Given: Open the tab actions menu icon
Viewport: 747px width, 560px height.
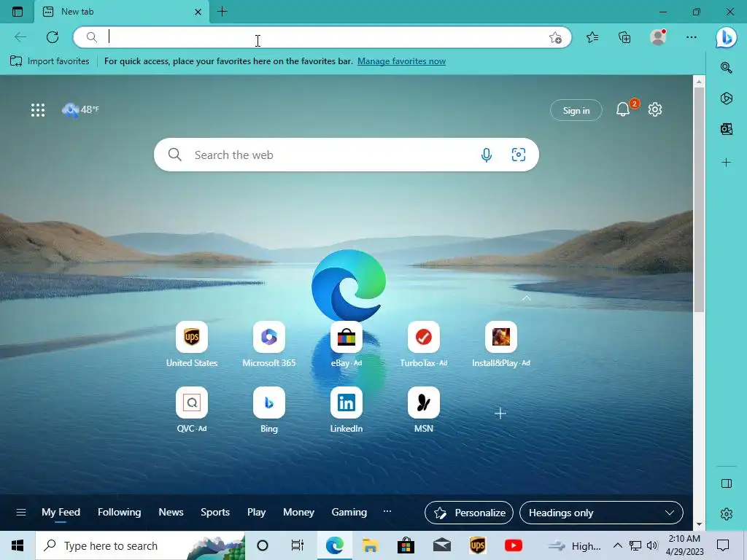Looking at the screenshot, I should coord(18,12).
